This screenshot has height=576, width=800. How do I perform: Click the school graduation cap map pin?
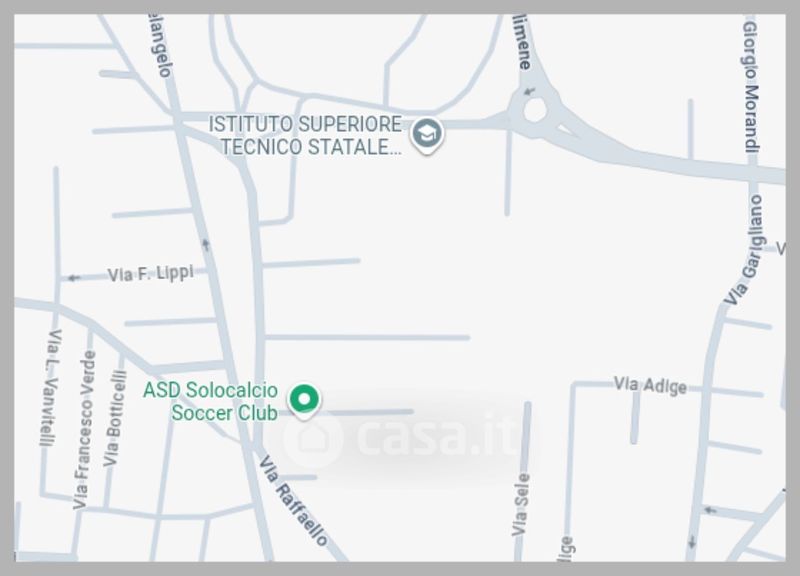point(427,135)
